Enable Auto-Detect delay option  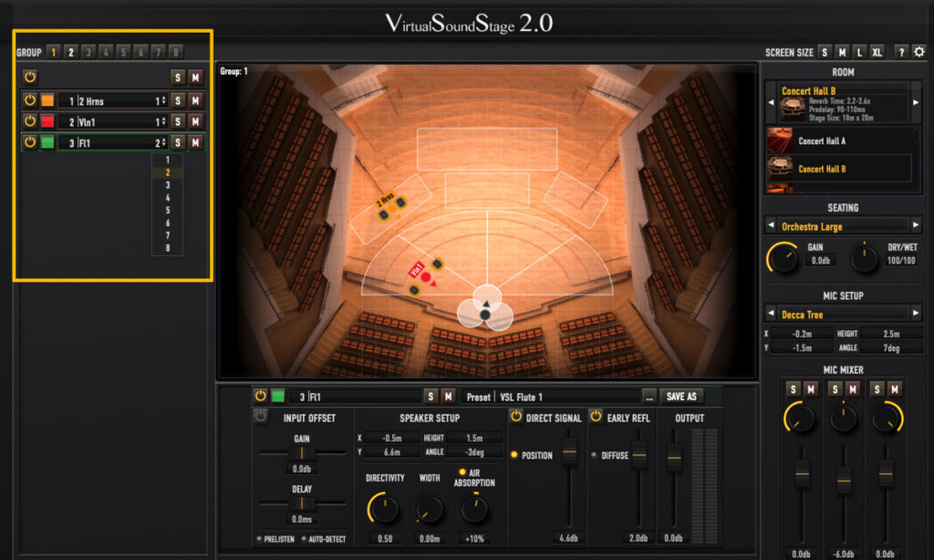[304, 539]
